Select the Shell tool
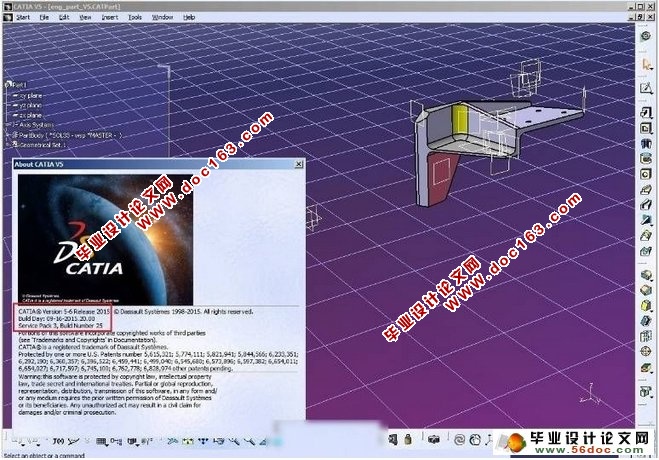The width and height of the screenshot is (659, 460). [x=646, y=321]
